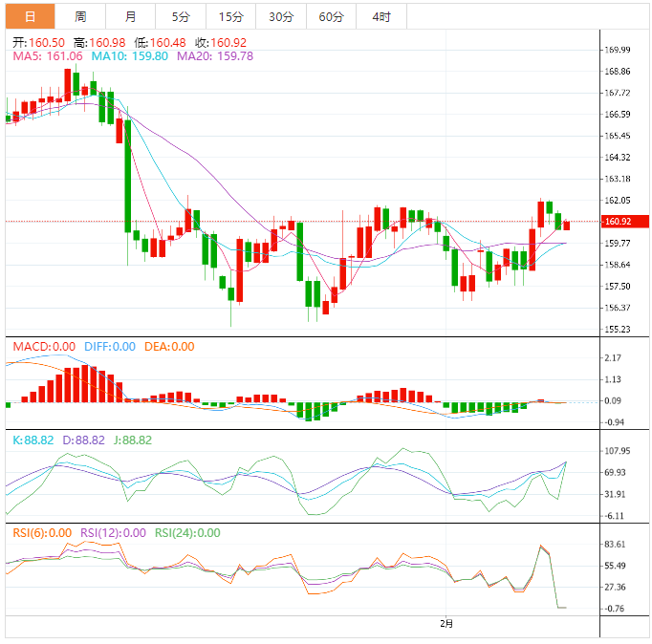Click the 开:160.50 open price
Viewport: 652px width, 644px height.
pos(38,42)
